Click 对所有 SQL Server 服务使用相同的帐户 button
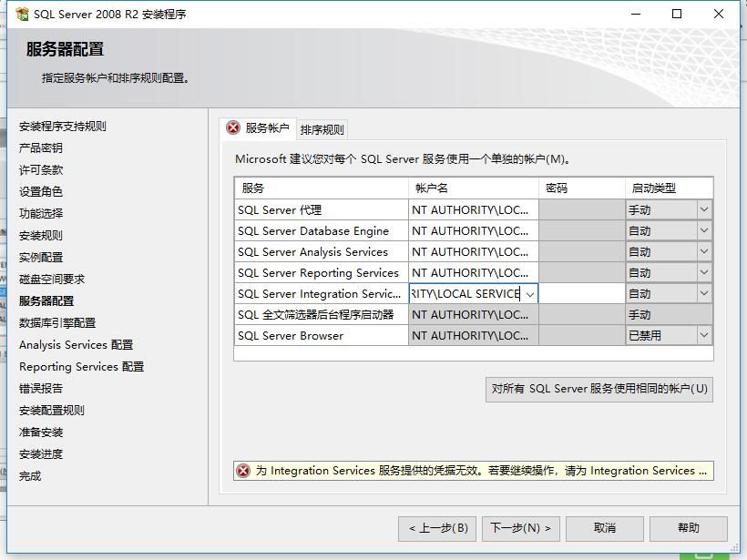Screen dimensions: 747x560 coord(599,390)
